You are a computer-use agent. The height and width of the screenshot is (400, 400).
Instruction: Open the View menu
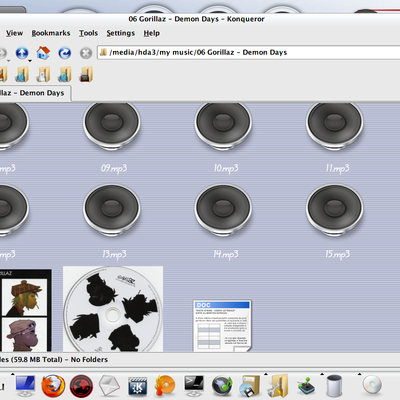click(x=14, y=33)
